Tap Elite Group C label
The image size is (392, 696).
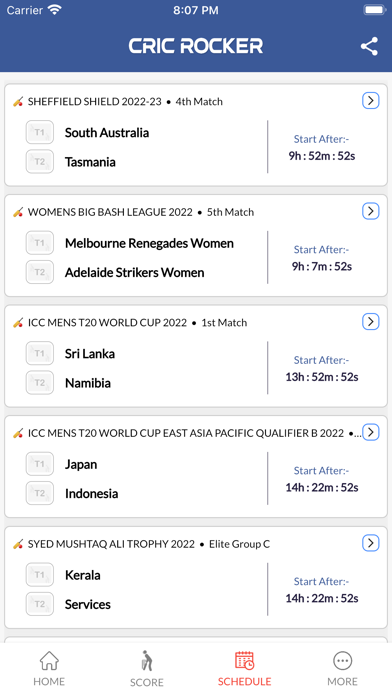click(x=239, y=544)
